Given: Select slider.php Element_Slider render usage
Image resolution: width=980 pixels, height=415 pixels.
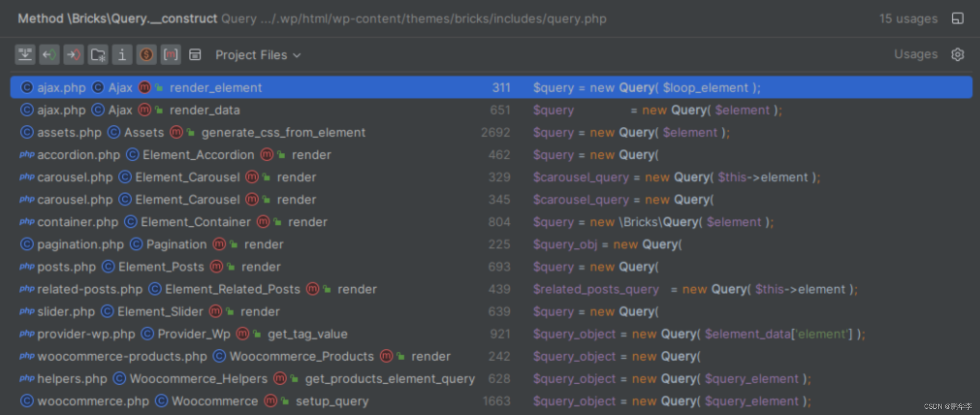Looking at the screenshot, I should (x=491, y=311).
